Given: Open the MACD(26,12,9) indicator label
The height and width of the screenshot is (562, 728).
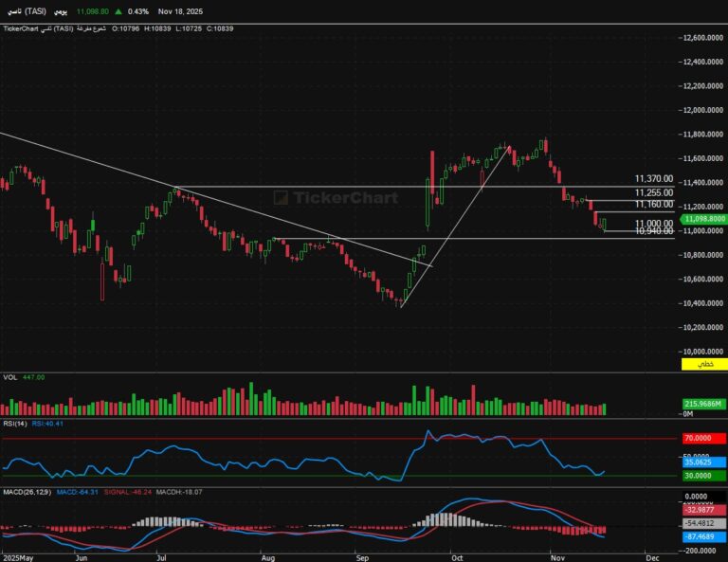Looking at the screenshot, I should 27,492.
